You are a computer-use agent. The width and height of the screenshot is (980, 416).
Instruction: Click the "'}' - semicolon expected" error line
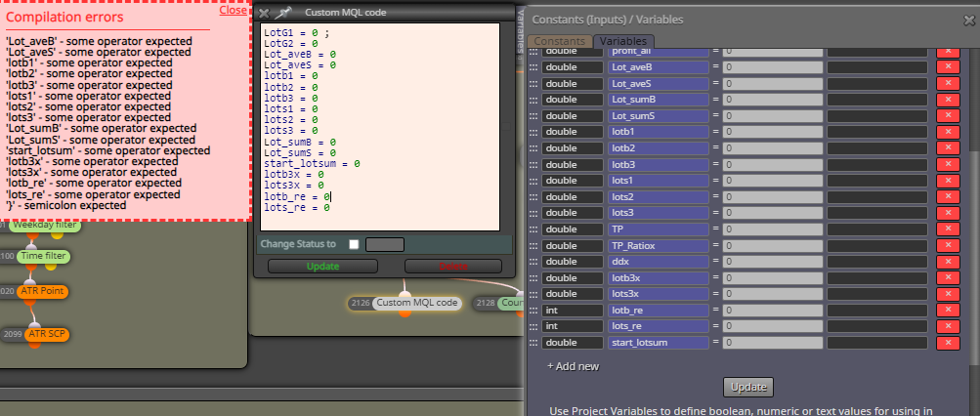tap(66, 205)
